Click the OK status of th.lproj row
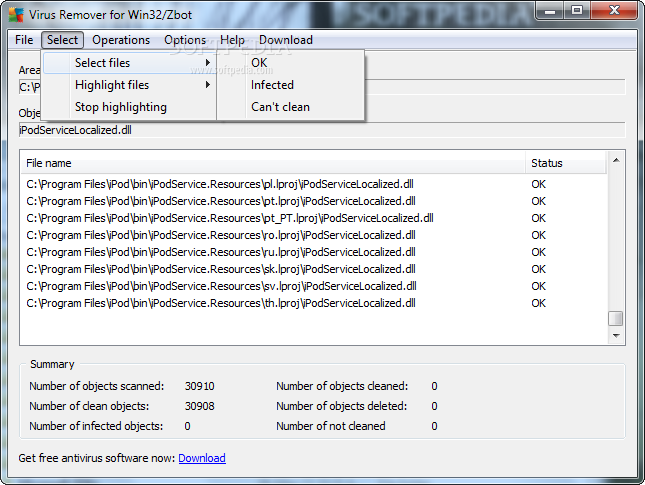 tap(538, 303)
